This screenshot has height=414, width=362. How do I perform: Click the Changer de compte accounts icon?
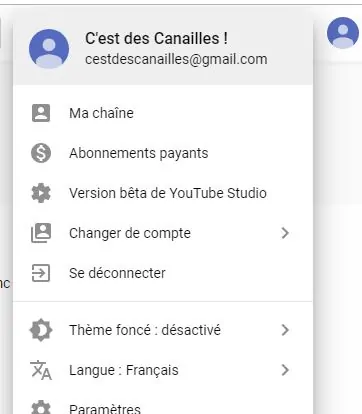tap(41, 233)
